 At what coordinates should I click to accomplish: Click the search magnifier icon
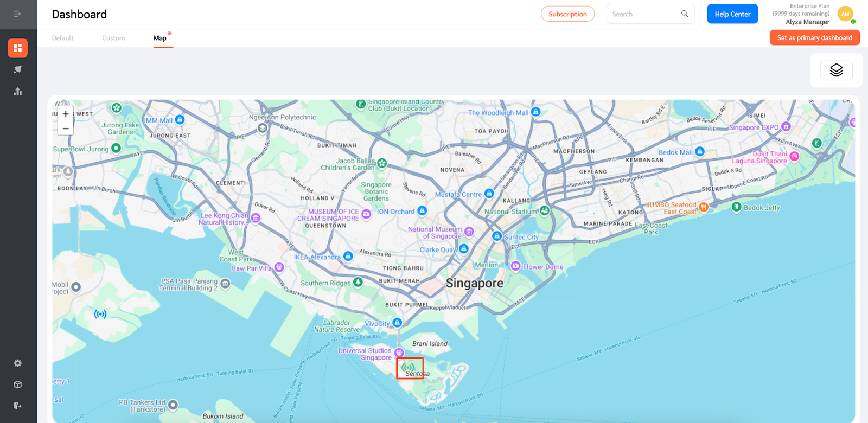(x=685, y=14)
